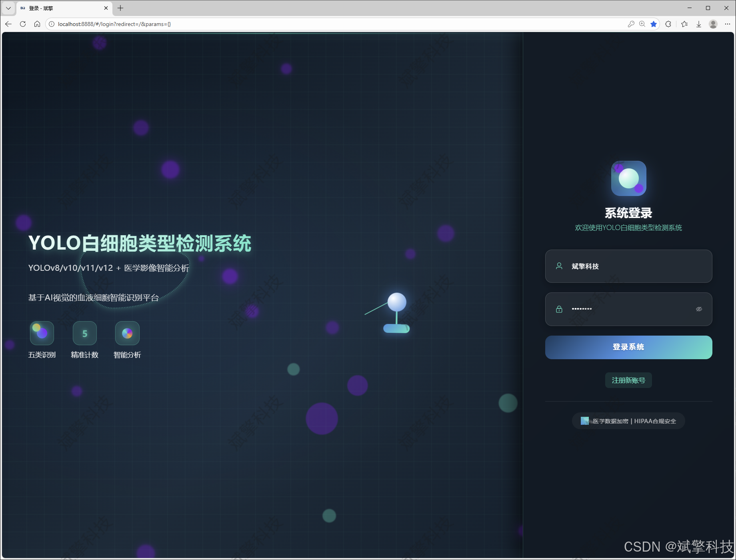This screenshot has height=560, width=736.
Task: Maximize the browser window
Action: coord(708,8)
